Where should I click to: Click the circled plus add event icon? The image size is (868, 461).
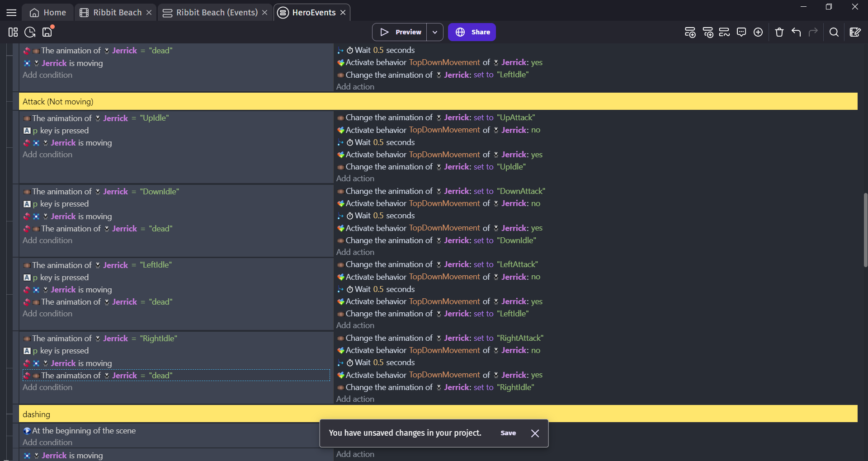click(758, 32)
